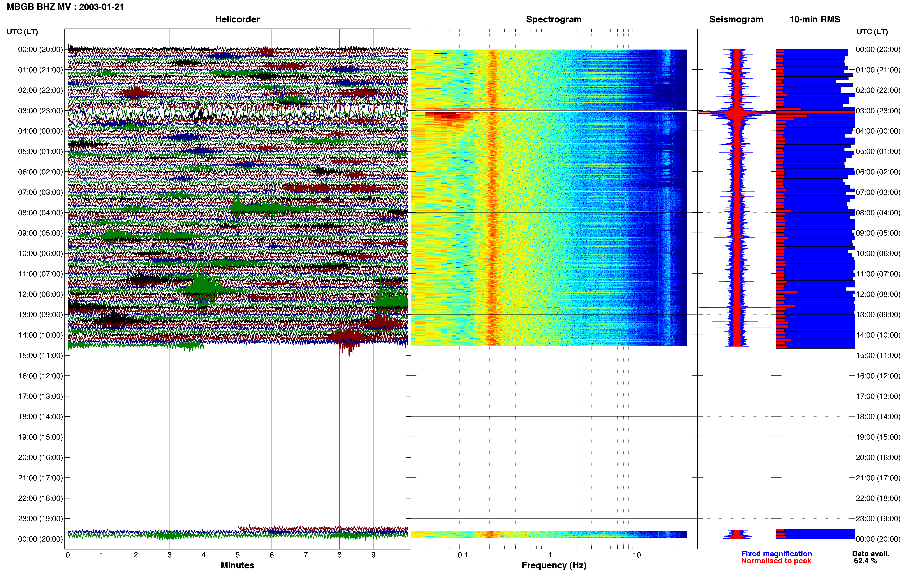Viewport: 924px width, 578px height.
Task: Click the '2' tick on the Minutes axis
Action: (136, 555)
